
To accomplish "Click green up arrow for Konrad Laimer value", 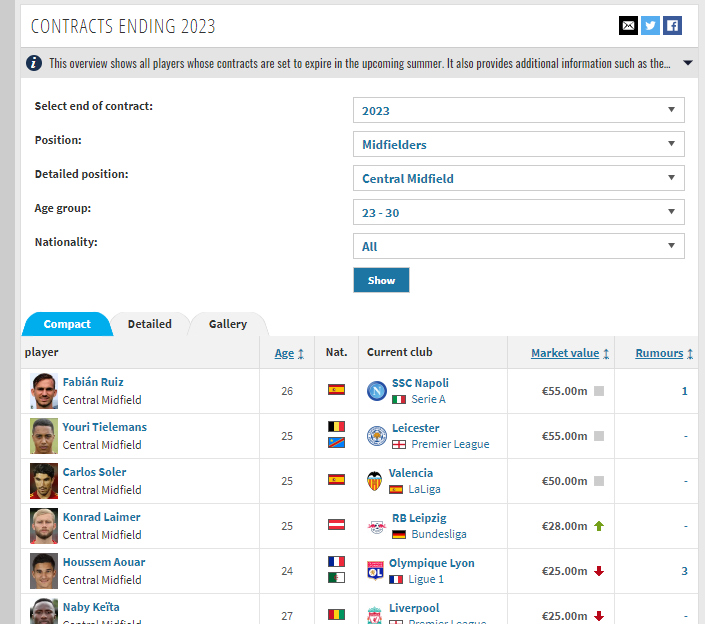I will 599,526.
